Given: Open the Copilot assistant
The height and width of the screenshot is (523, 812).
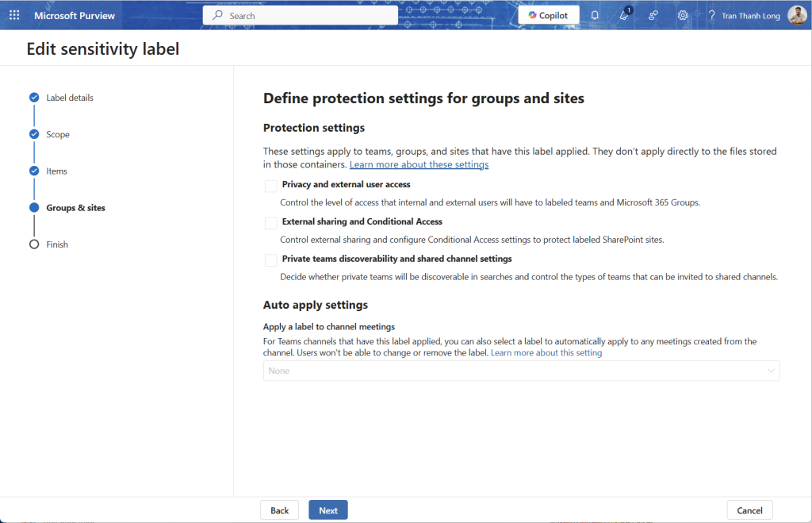Looking at the screenshot, I should tap(548, 15).
